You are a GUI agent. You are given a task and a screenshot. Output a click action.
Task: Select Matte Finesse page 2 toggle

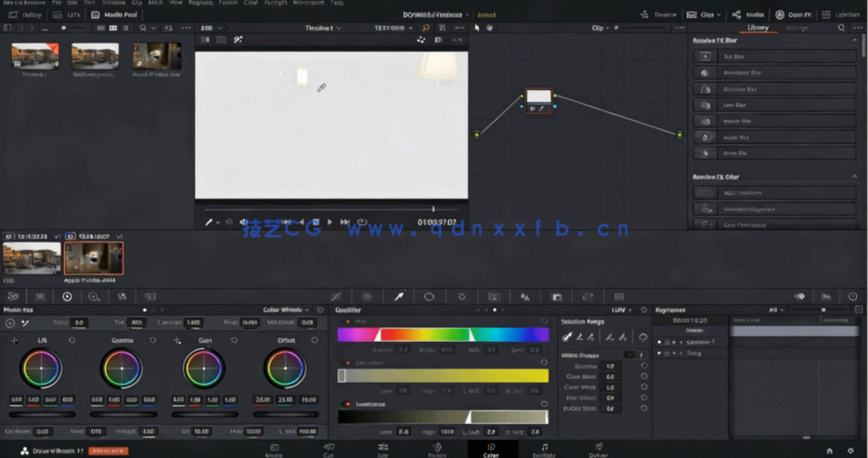641,355
